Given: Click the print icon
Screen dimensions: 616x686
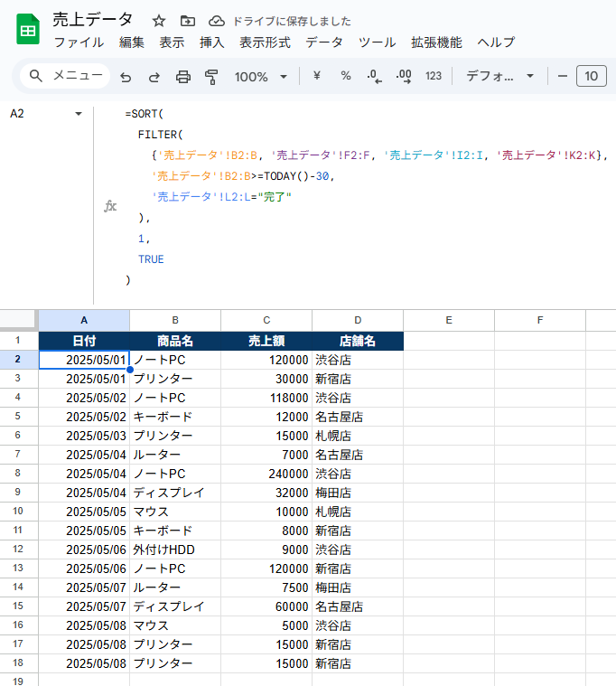Looking at the screenshot, I should tap(182, 77).
